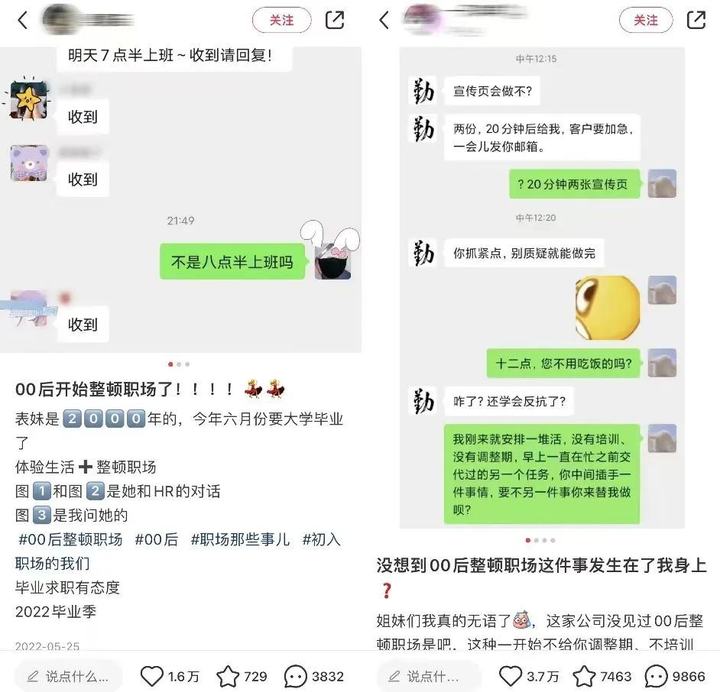720x692 pixels.
Task: Open share icon on the right post
Action: click(696, 20)
